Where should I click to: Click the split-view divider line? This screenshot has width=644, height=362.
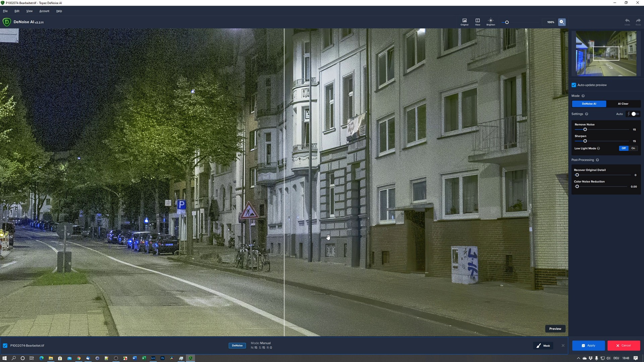pyautogui.click(x=284, y=182)
